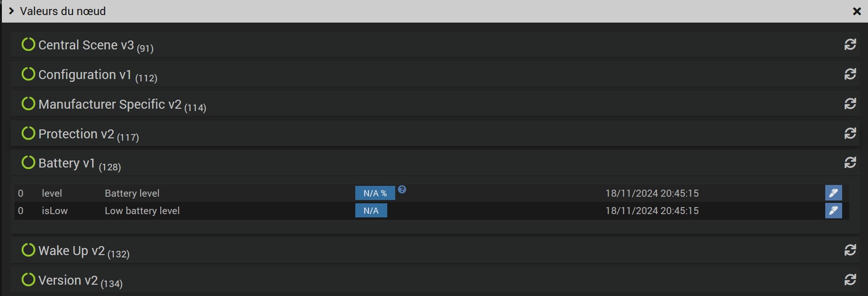Screen dimensions: 868x296
Task: Expand the Wake Up v2 section
Action: pos(71,251)
